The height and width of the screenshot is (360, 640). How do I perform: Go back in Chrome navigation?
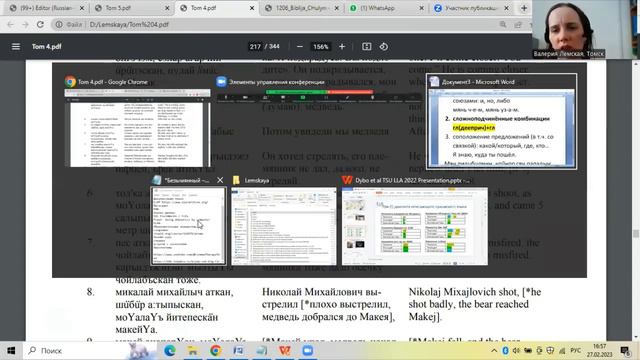pos(11,24)
